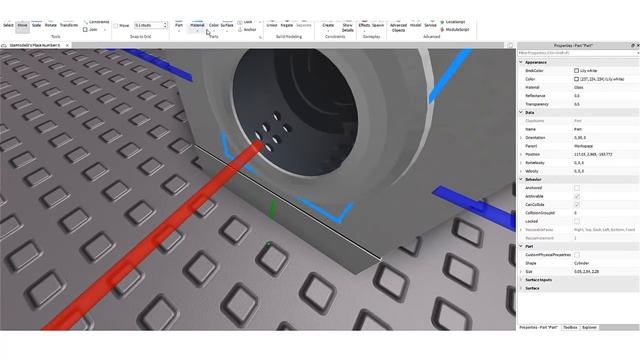
Task: Open the Effects gameplay menu
Action: pyautogui.click(x=364, y=25)
